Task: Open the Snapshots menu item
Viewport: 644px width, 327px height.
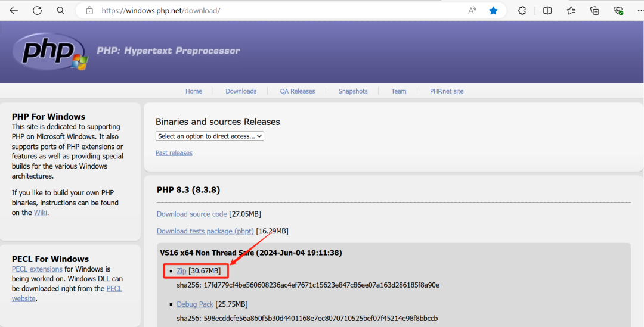Action: (353, 91)
